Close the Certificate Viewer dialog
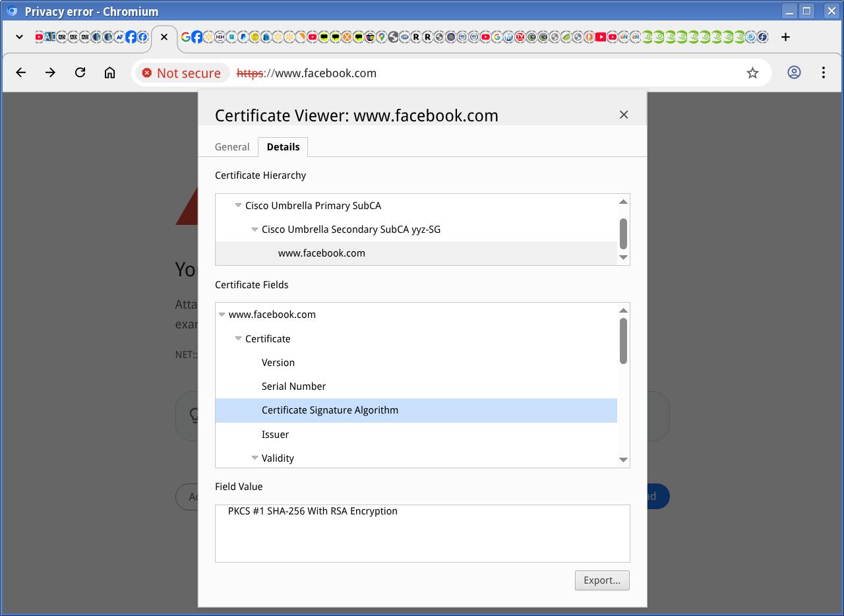The height and width of the screenshot is (616, 844). 624,115
